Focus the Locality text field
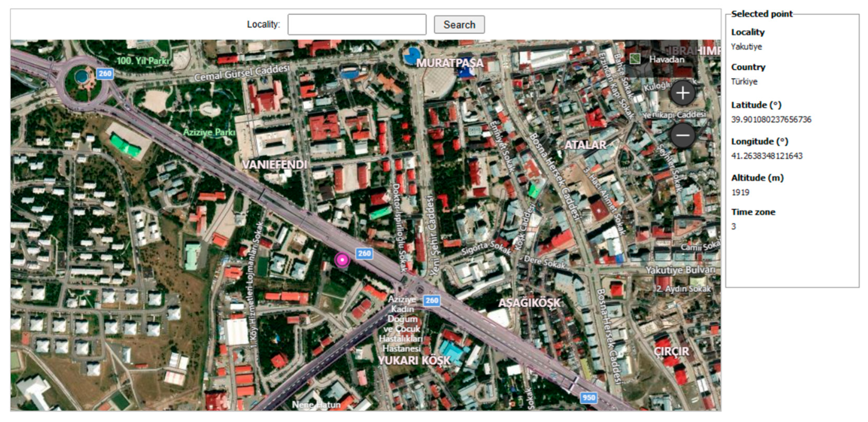Viewport: 868px width, 422px height. [357, 24]
